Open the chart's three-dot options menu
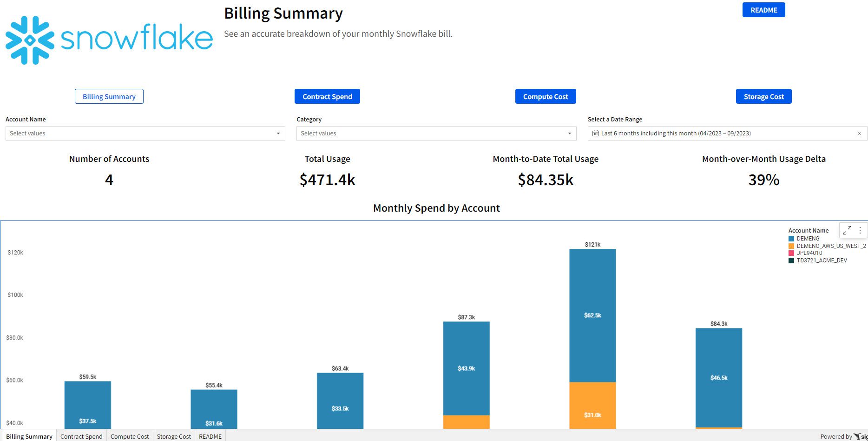The image size is (868, 441). [860, 230]
